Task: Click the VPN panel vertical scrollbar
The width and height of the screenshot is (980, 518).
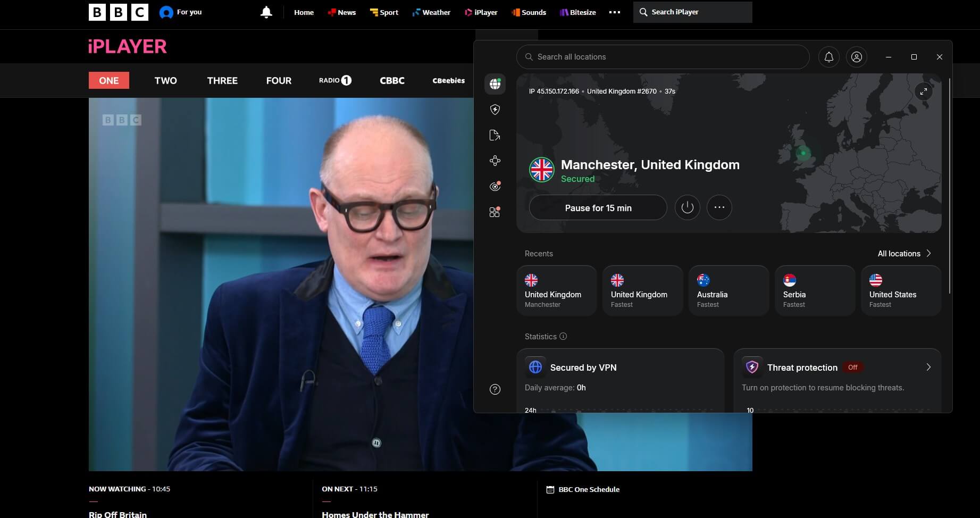Action: coord(949,186)
